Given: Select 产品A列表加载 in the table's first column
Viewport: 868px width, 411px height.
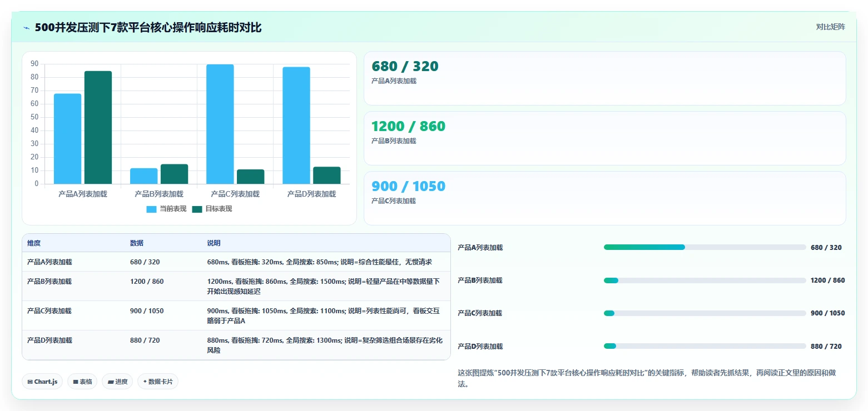Looking at the screenshot, I should click(49, 262).
